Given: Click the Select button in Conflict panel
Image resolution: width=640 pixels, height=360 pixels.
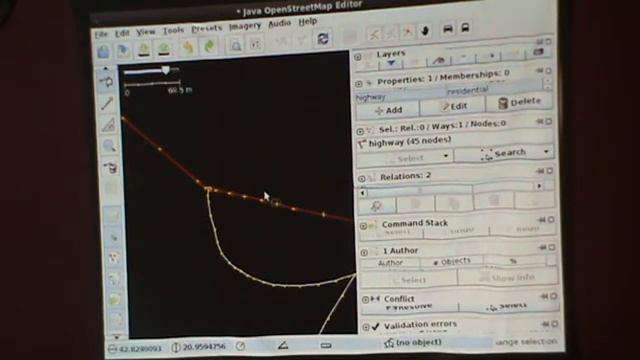Looking at the screenshot, I should pyautogui.click(x=508, y=307).
